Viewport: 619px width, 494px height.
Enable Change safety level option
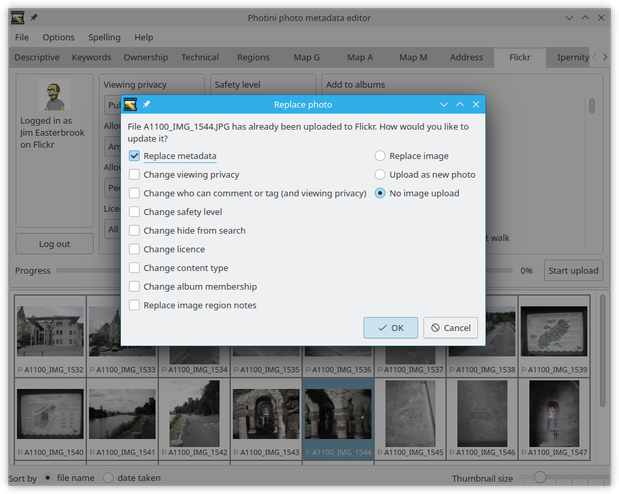[134, 212]
